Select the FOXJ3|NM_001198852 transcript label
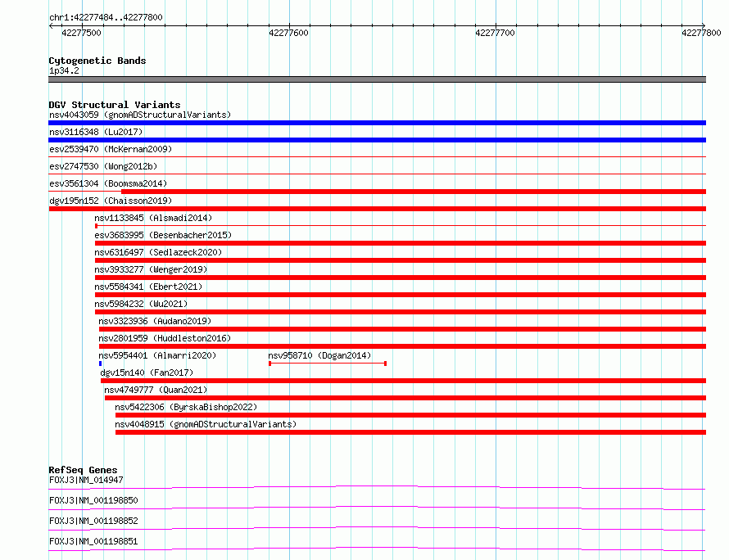This screenshot has width=729, height=560. [x=93, y=521]
